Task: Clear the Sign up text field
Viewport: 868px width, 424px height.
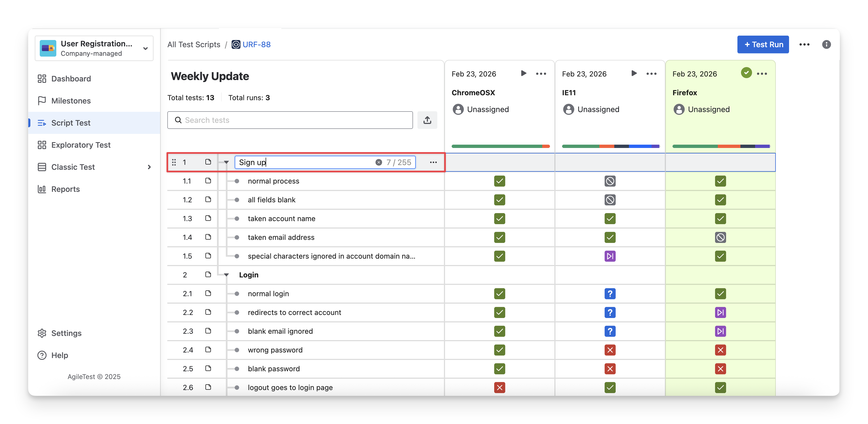Action: tap(379, 162)
